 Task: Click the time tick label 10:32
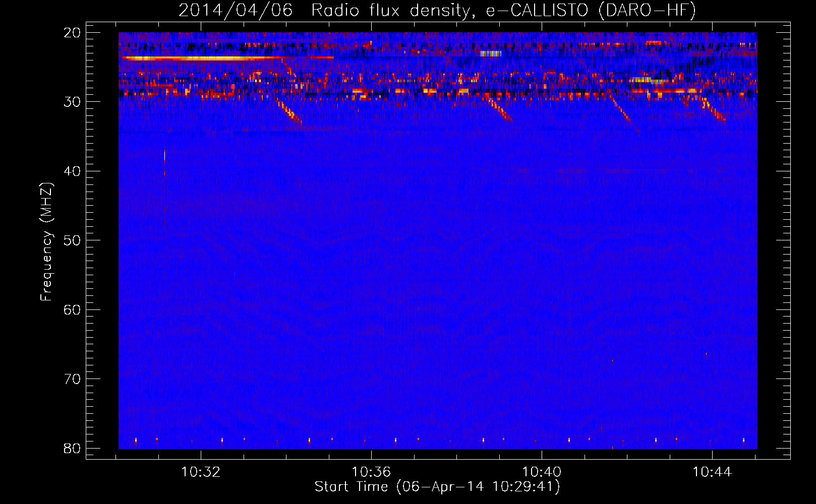click(201, 472)
